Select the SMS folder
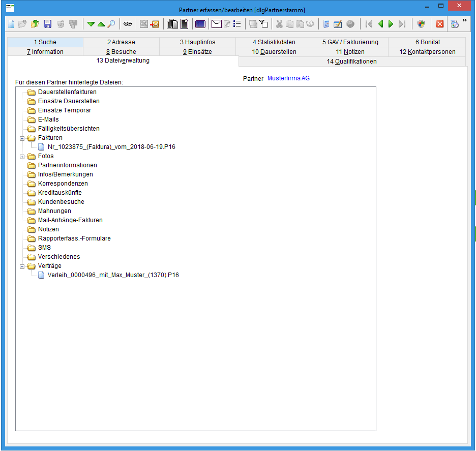 [44, 247]
